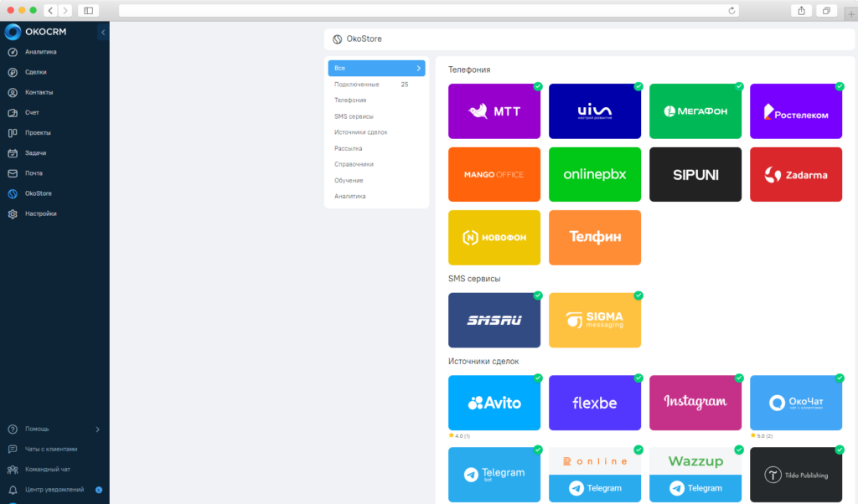Open Центр уведомлений bell icon
Screen dimensions: 858x504
(x=13, y=489)
